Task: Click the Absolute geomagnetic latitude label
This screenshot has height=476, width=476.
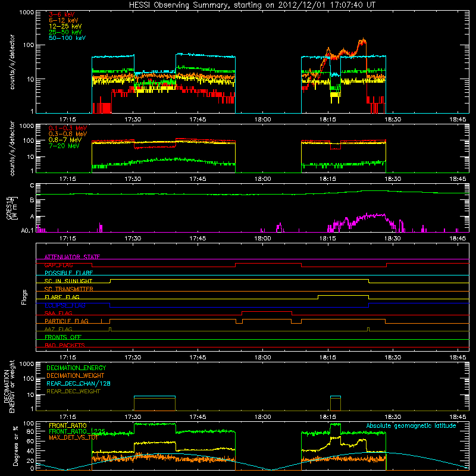Action: pyautogui.click(x=411, y=426)
